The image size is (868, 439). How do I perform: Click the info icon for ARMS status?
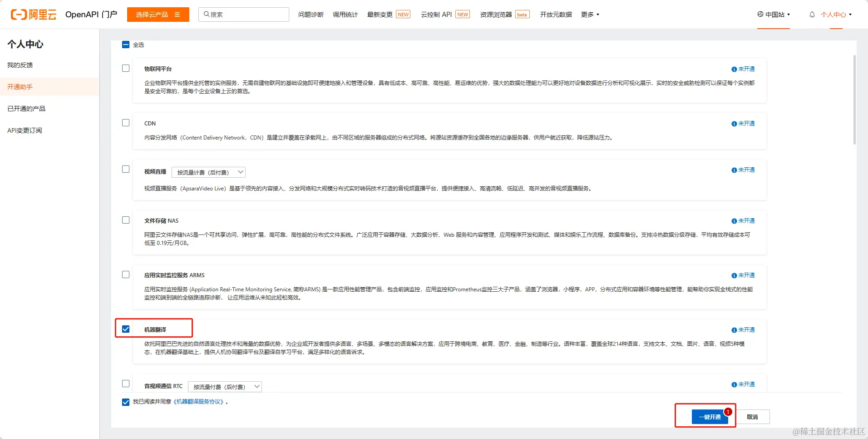pyautogui.click(x=734, y=275)
